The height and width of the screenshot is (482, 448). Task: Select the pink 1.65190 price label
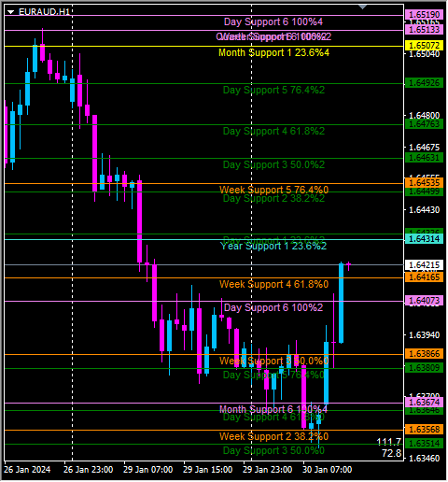(x=425, y=14)
